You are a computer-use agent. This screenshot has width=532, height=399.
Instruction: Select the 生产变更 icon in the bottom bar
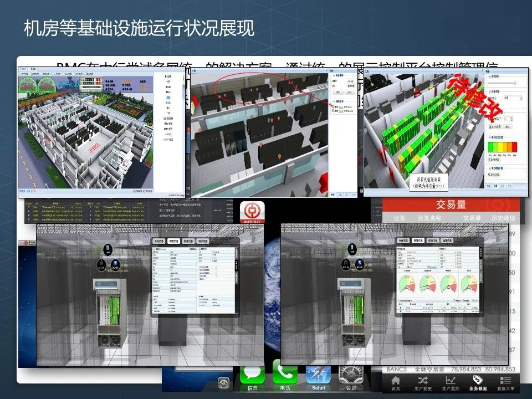coord(424,380)
